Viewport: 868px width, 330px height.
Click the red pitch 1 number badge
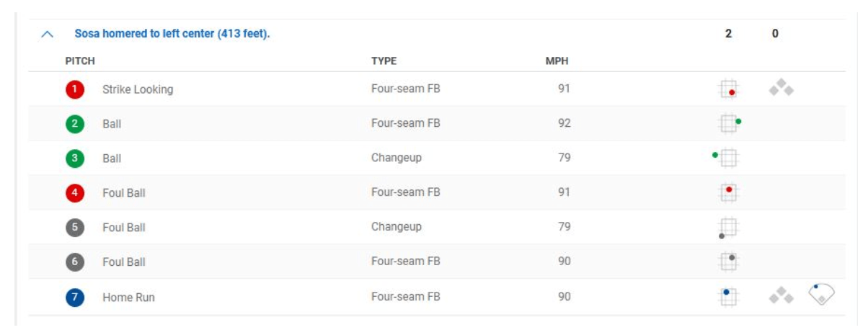tap(75, 90)
